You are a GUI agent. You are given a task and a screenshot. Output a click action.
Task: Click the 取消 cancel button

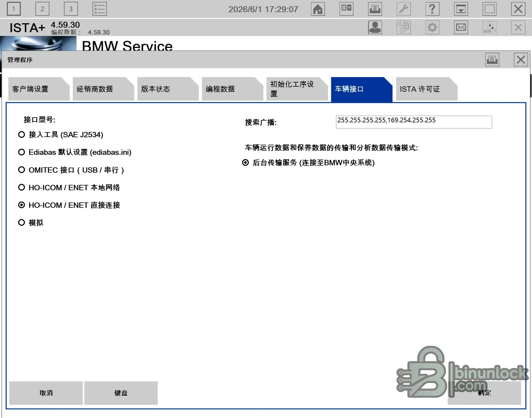pos(46,393)
